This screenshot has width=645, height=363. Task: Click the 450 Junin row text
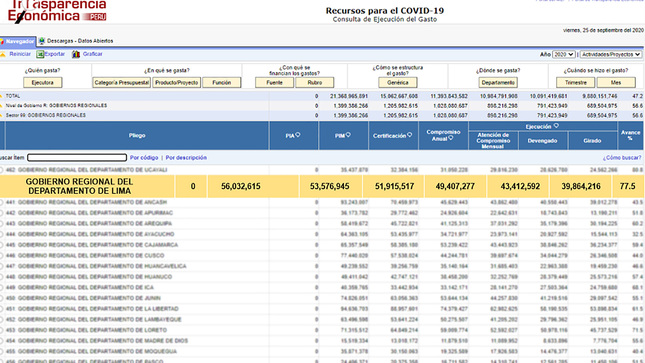83,298
